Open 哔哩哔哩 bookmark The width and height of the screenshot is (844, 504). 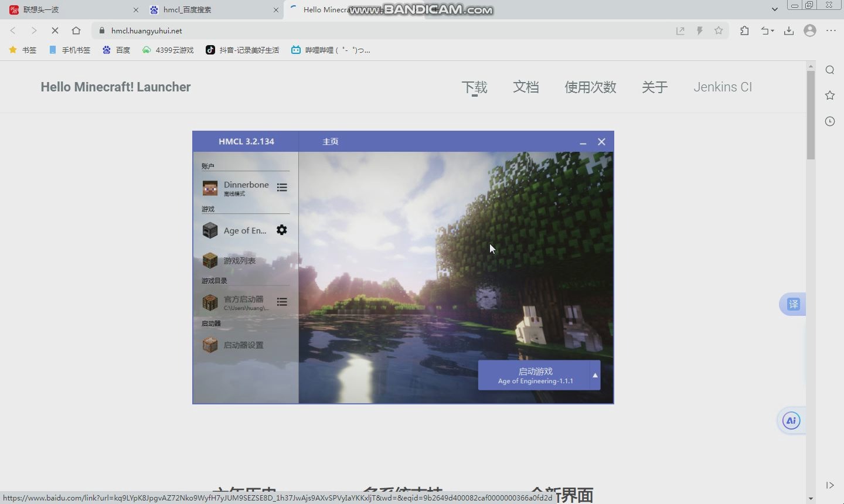tap(331, 50)
